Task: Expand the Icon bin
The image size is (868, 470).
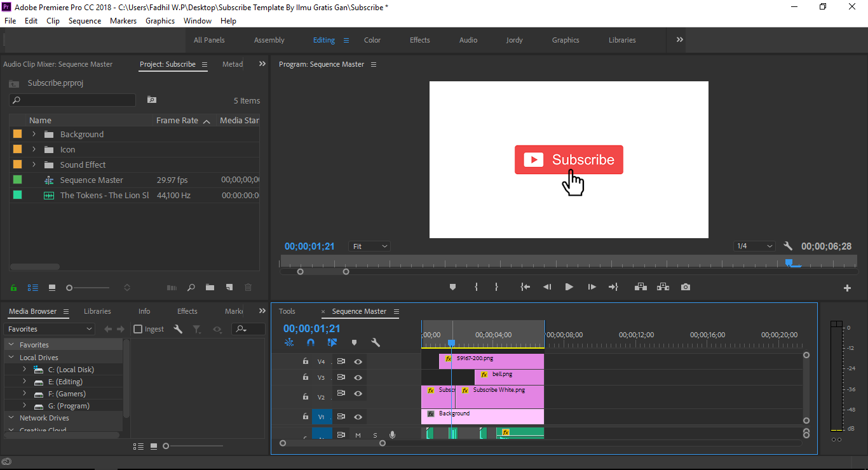Action: (34, 149)
